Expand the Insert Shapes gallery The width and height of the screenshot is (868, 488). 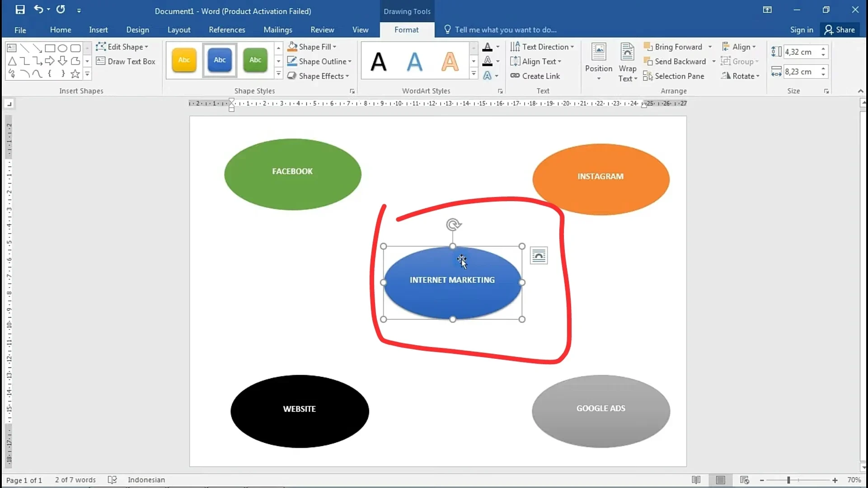87,74
